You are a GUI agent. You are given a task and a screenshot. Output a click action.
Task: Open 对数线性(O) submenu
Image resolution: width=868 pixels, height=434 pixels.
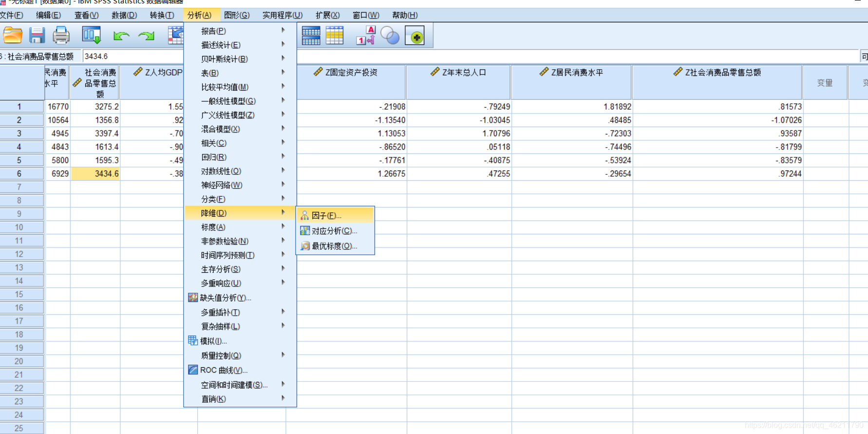[x=240, y=171]
